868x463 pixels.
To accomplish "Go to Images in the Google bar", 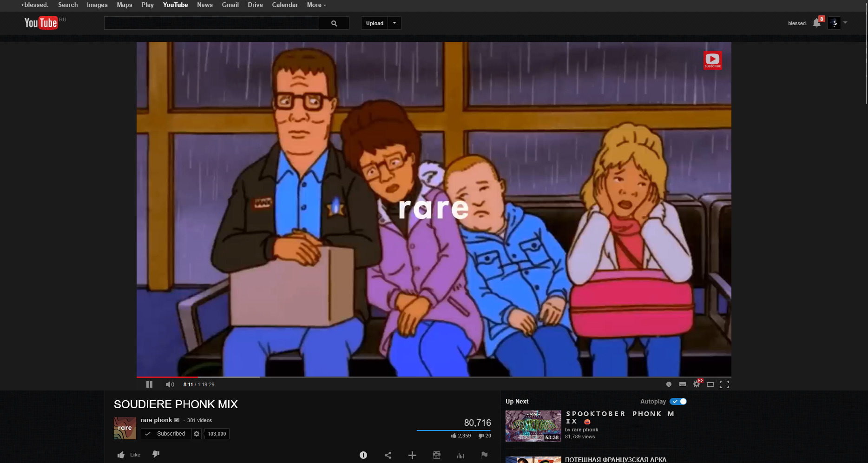I will [97, 5].
